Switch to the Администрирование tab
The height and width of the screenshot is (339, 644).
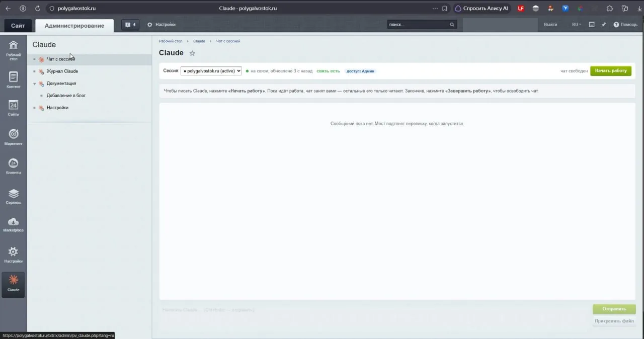click(74, 26)
